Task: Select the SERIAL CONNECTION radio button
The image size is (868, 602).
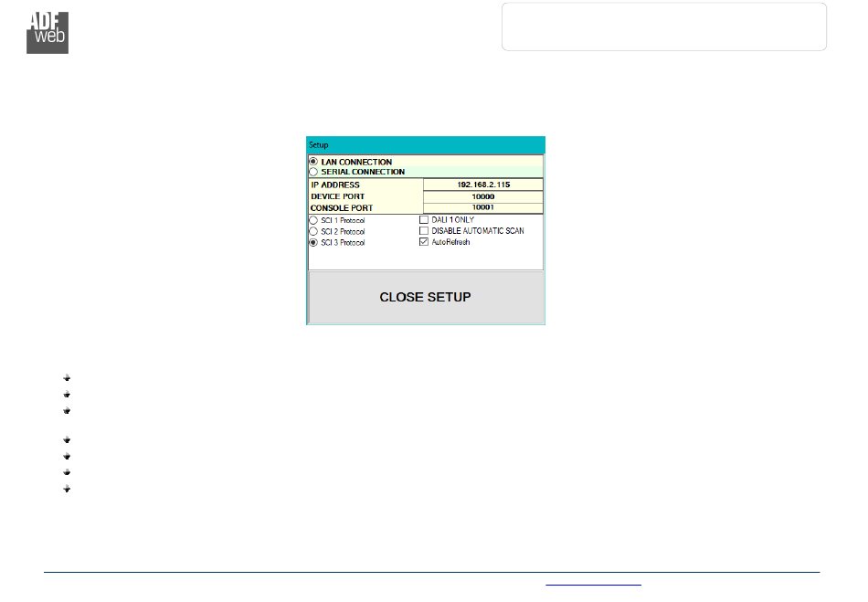Action: click(313, 172)
